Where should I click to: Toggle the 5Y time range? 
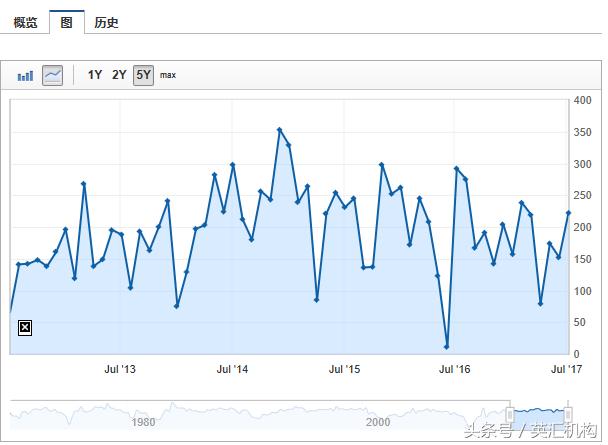coord(143,75)
